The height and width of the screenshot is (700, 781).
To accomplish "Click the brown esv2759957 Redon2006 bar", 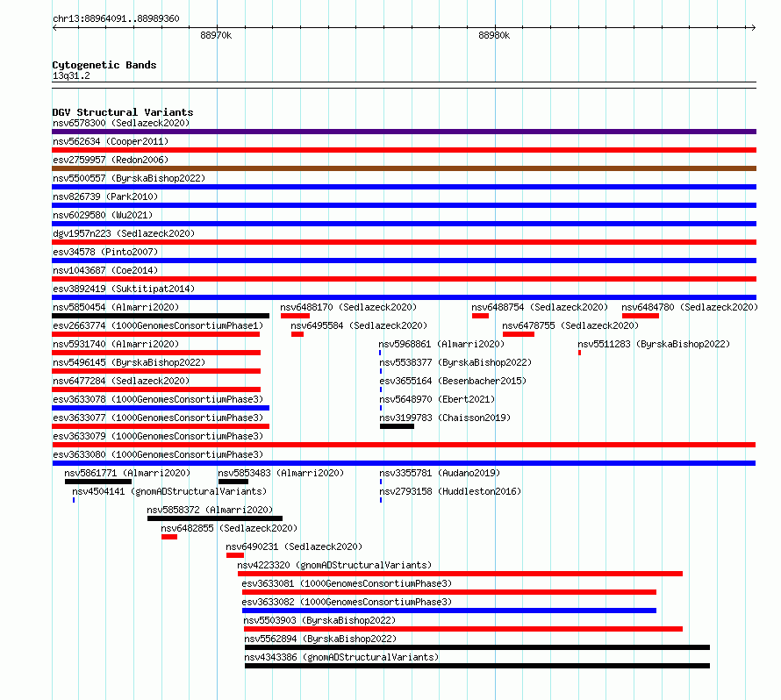I will [404, 168].
